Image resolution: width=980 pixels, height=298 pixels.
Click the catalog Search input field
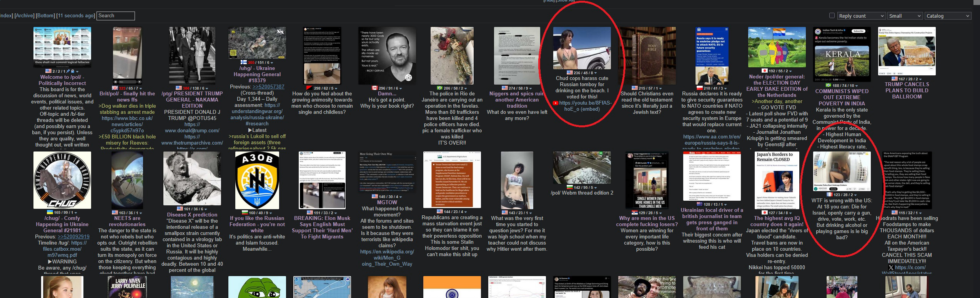pyautogui.click(x=116, y=16)
